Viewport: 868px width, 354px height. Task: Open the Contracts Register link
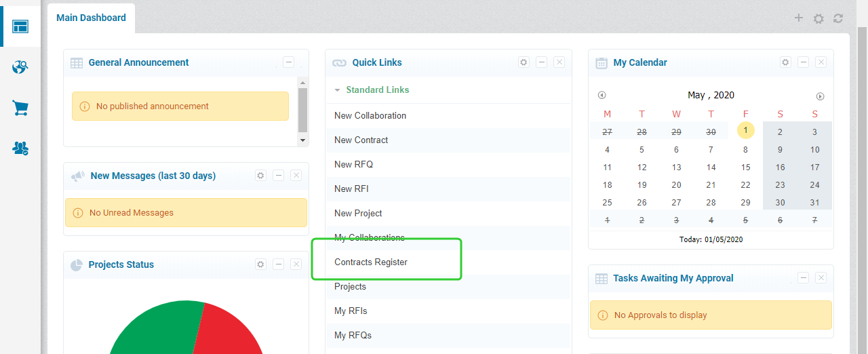click(x=371, y=262)
